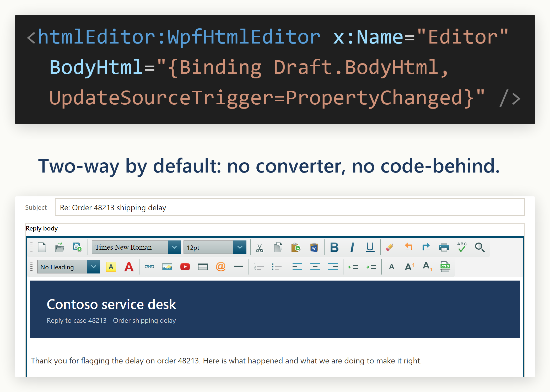
Task: Toggle italic formatting
Action: pyautogui.click(x=352, y=247)
